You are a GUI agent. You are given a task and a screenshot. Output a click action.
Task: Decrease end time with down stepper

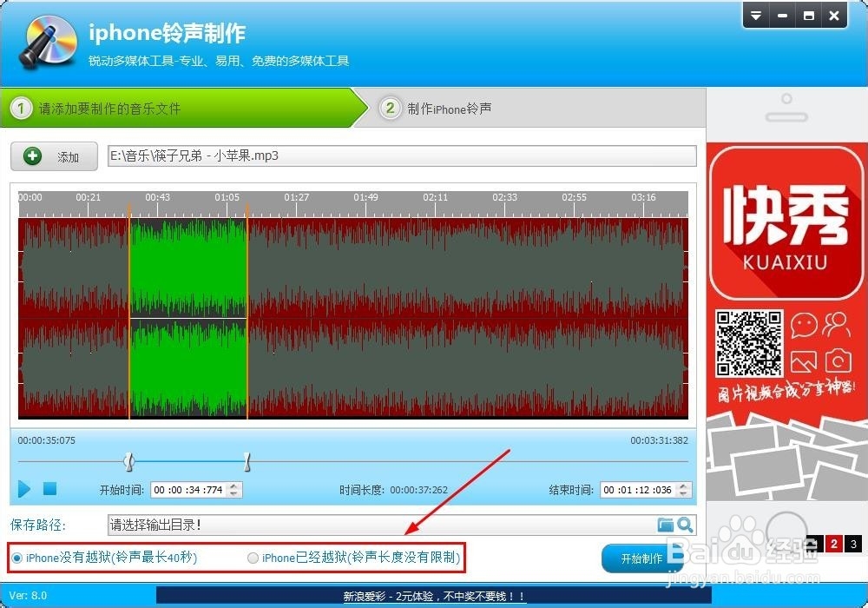coord(684,493)
